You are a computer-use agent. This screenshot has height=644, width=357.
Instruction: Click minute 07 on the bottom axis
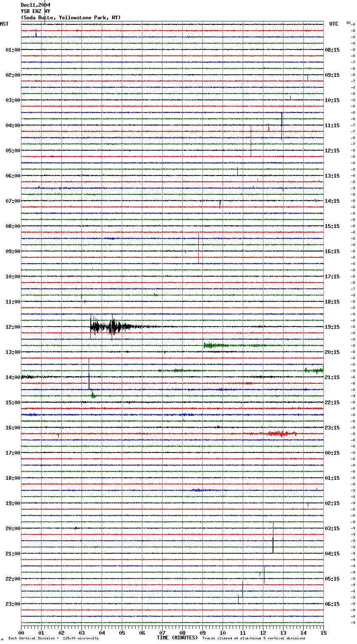(162, 633)
